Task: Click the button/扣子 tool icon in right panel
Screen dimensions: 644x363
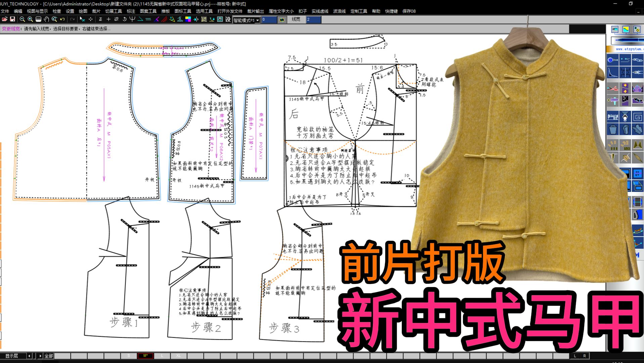Action: click(612, 60)
